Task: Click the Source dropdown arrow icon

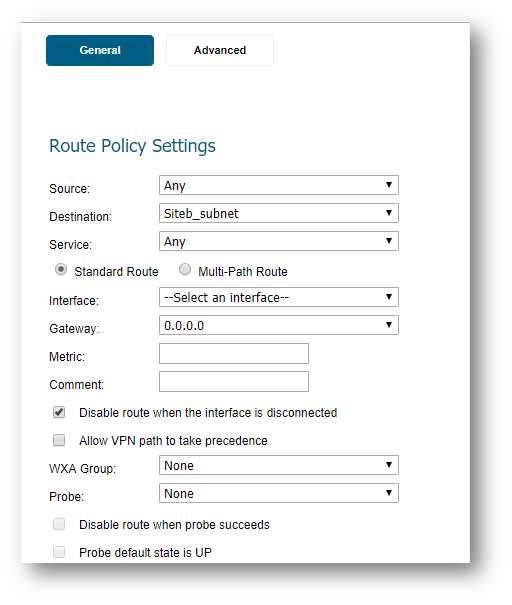Action: pyautogui.click(x=389, y=185)
